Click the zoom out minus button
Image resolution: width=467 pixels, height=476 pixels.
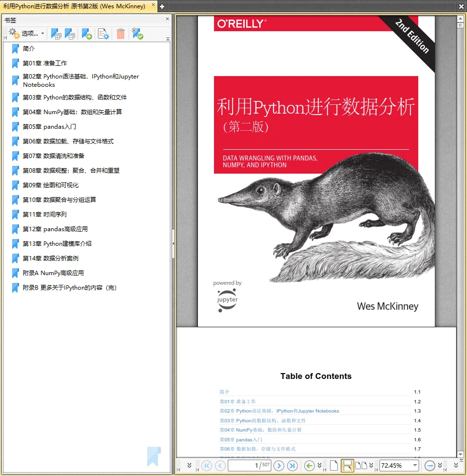point(429,465)
